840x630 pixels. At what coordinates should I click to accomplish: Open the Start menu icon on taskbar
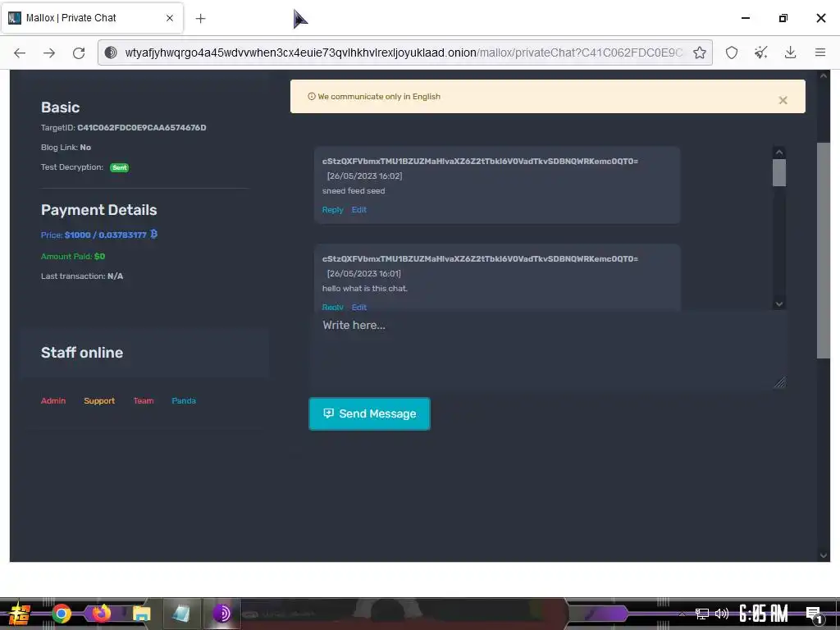[x=19, y=614]
